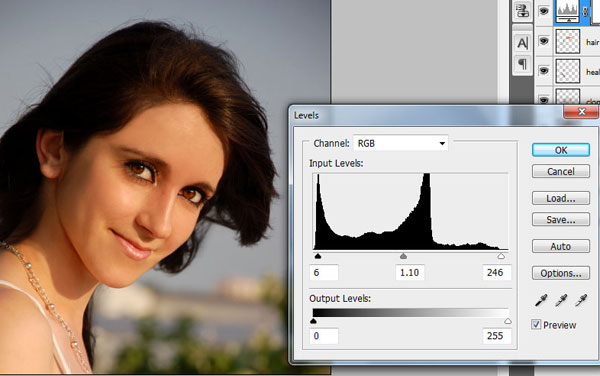Hide the hair layer
The width and height of the screenshot is (600, 376).
pos(543,41)
